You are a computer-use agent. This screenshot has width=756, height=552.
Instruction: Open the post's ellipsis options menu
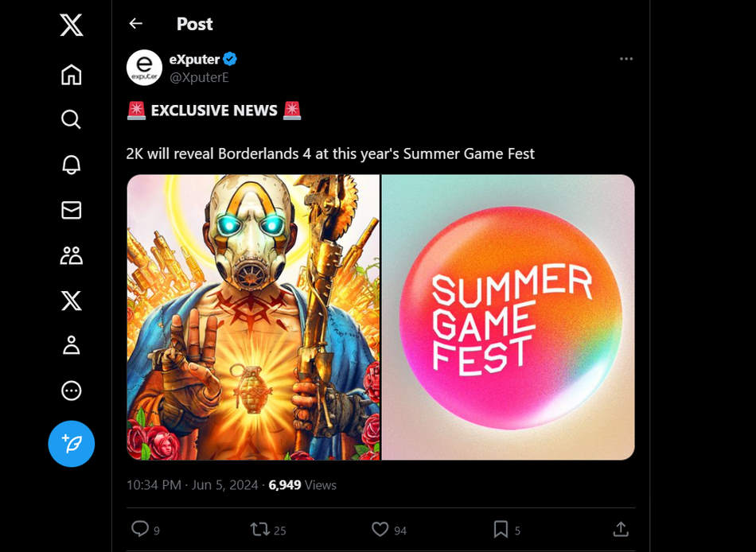click(626, 58)
